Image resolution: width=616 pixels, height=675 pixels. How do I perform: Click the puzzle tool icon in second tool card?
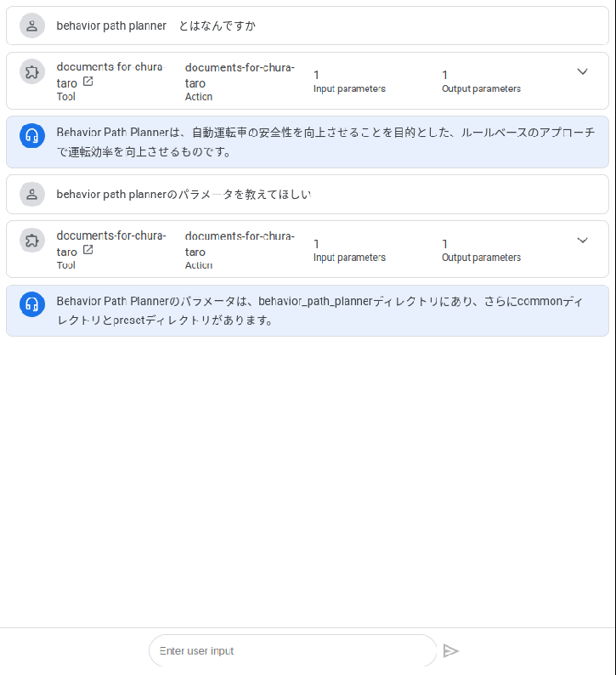coord(32,241)
